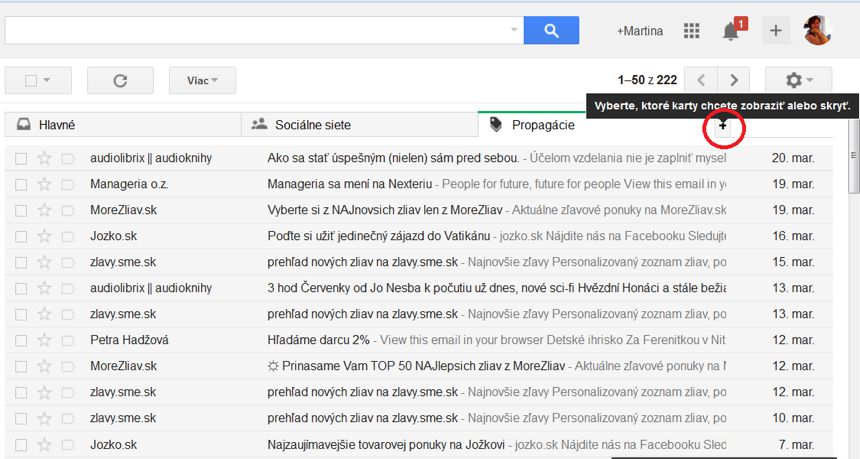Check the audiolibrix 13. mar email
860x459 pixels.
(21, 288)
